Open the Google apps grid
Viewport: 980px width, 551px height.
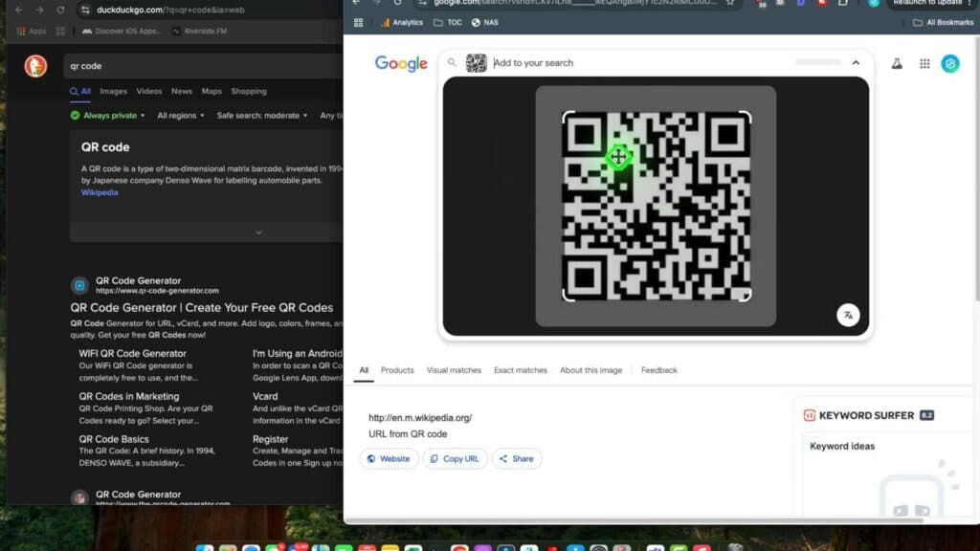[x=924, y=63]
